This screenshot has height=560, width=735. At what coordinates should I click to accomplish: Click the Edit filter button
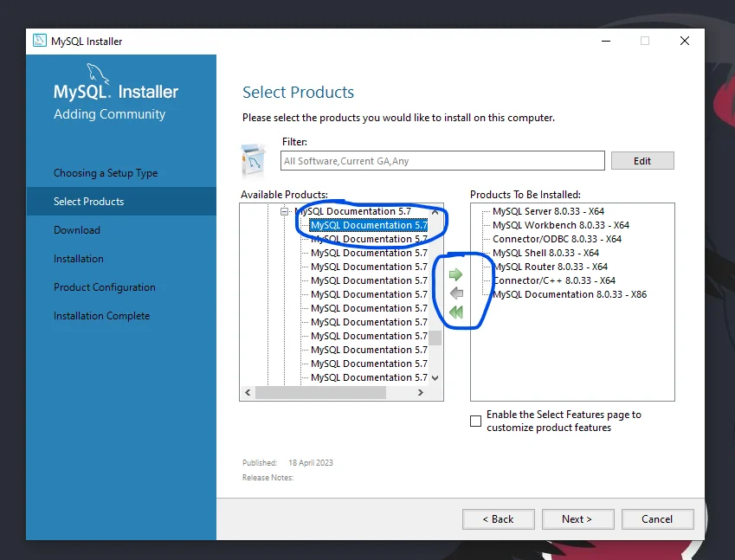coord(642,161)
